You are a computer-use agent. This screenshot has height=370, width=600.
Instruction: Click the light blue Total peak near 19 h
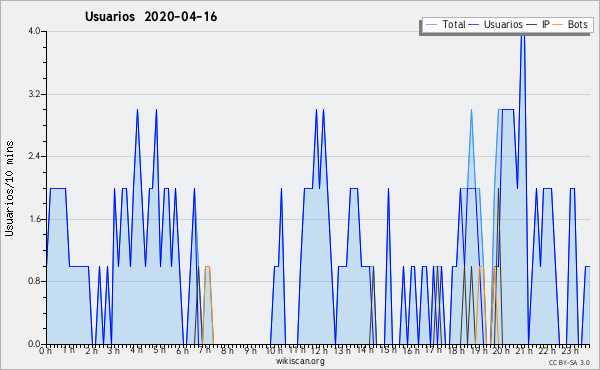tap(471, 111)
